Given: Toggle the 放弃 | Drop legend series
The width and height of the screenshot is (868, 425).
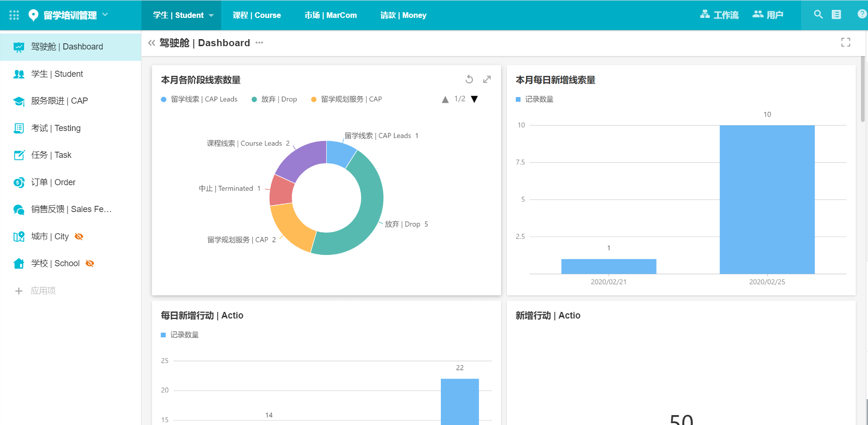Looking at the screenshot, I should pyautogui.click(x=274, y=99).
